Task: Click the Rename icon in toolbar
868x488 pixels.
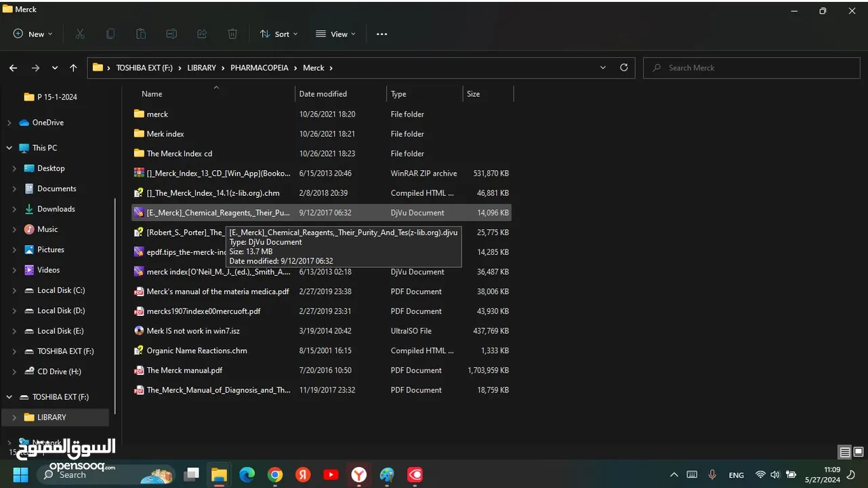Action: click(171, 34)
